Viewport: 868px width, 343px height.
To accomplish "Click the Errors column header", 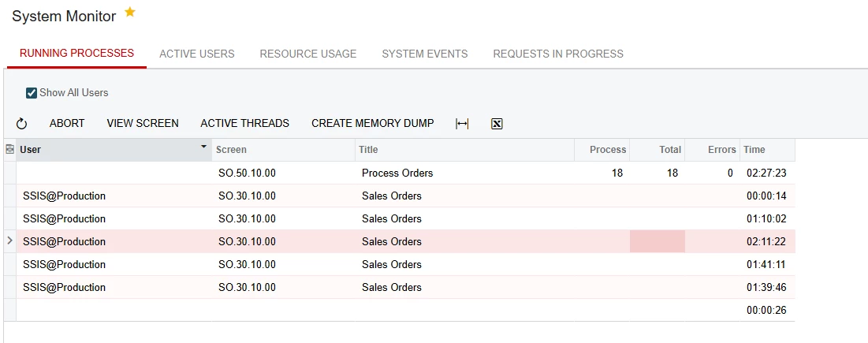I will [x=721, y=150].
